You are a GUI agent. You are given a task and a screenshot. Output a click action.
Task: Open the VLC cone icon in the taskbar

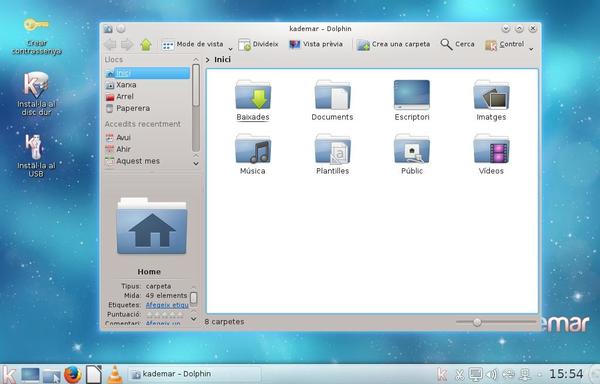tap(114, 374)
